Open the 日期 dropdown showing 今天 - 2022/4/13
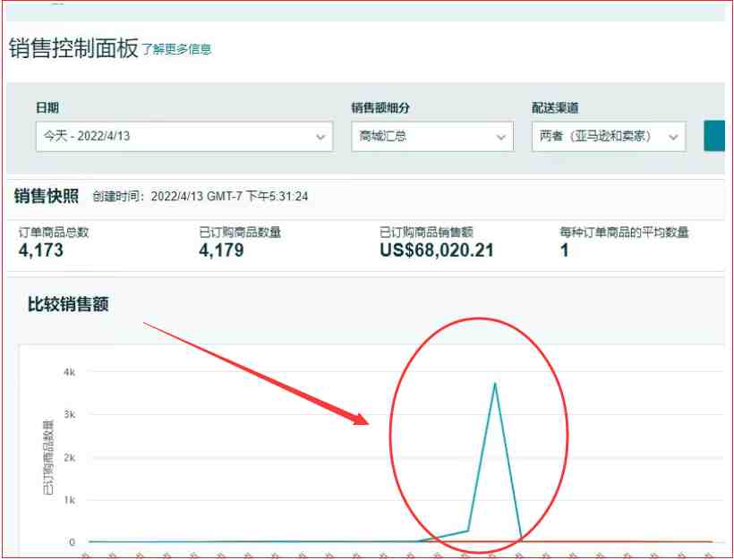The height and width of the screenshot is (560, 734). [x=184, y=136]
